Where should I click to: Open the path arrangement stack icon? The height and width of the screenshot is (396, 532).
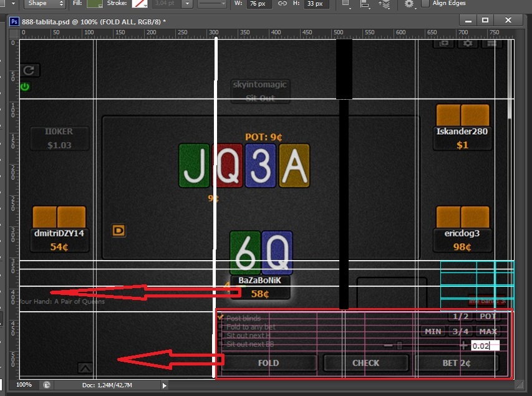tap(384, 4)
